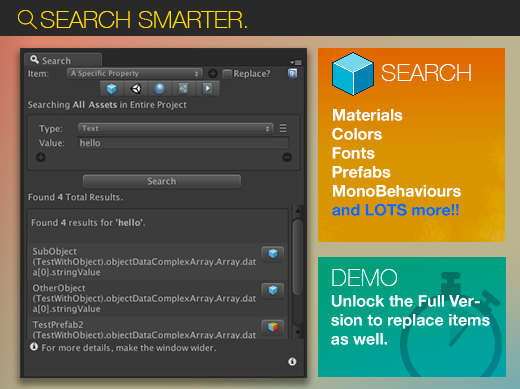Switch to the Search tab
The width and height of the screenshot is (520, 389).
[63, 60]
